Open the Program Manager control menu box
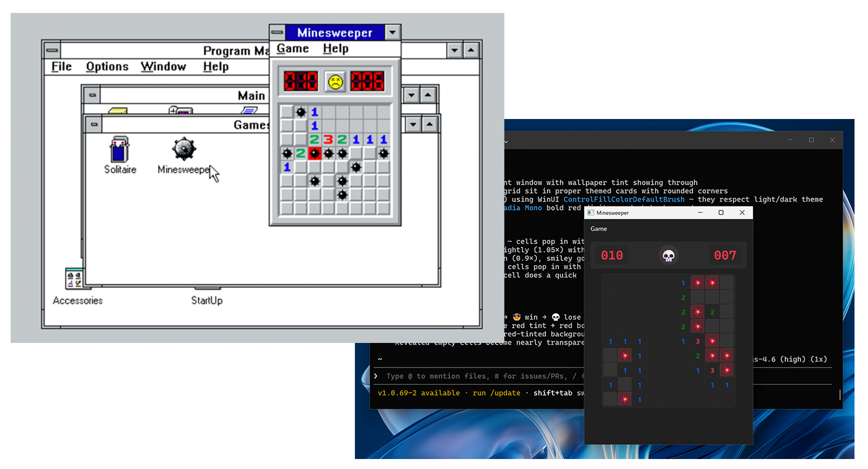The height and width of the screenshot is (469, 868). [x=52, y=50]
